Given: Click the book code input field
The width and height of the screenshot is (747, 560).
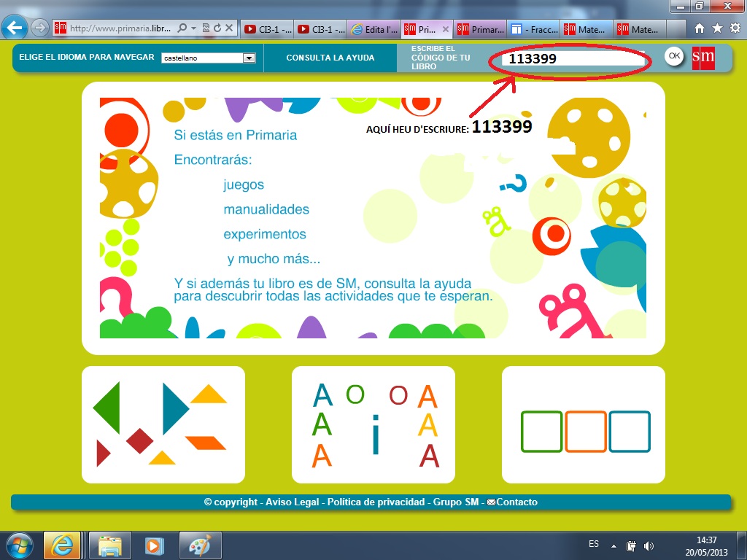Looking at the screenshot, I should 569,59.
